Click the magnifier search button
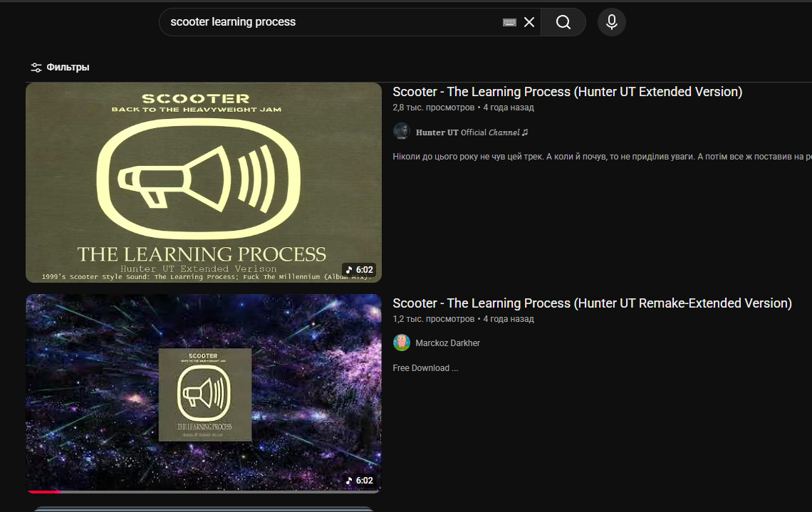812x512 pixels. [563, 22]
